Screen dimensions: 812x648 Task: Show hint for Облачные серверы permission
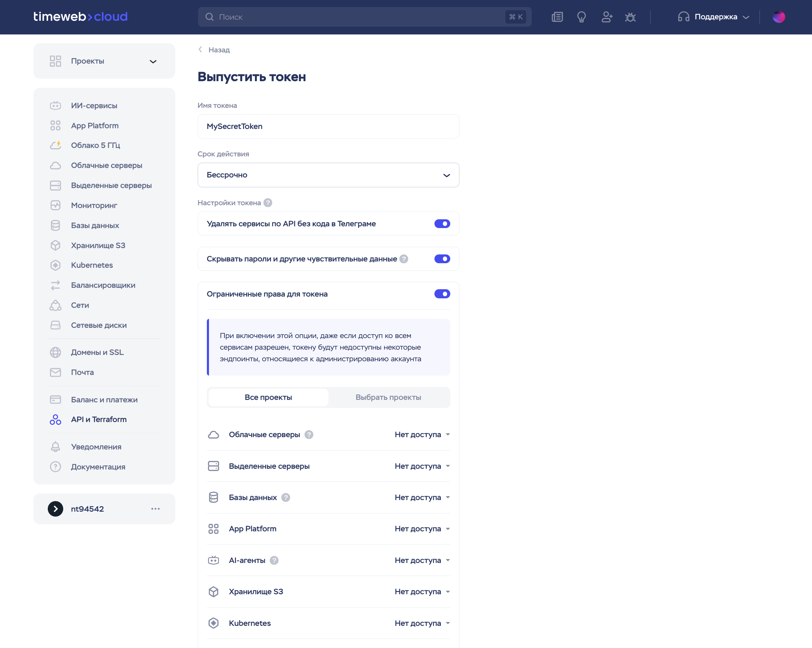click(308, 434)
